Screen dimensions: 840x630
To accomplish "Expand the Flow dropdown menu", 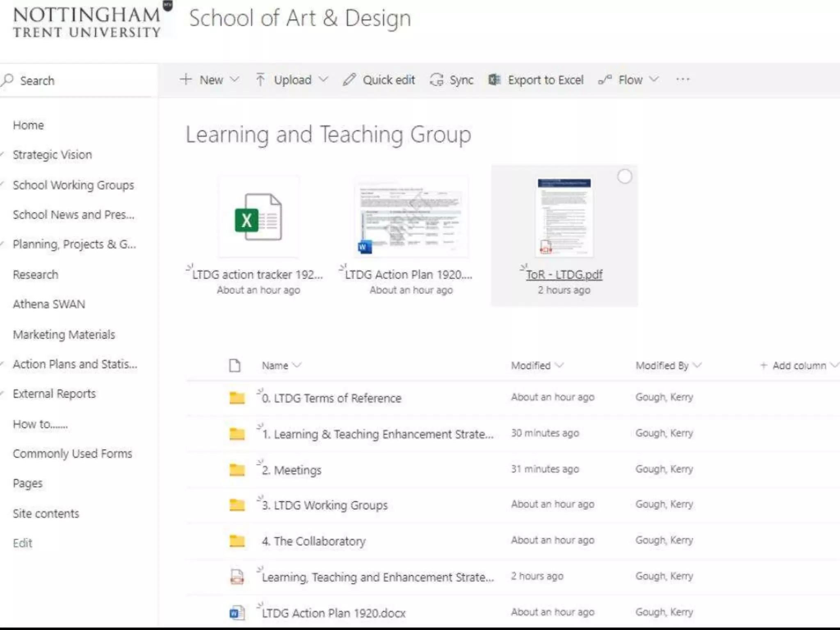I will 654,80.
